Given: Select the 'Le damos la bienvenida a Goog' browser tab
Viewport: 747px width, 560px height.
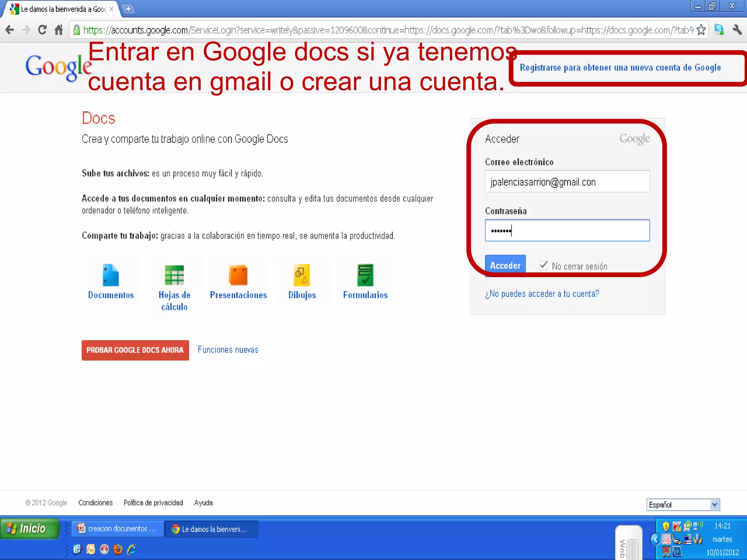Looking at the screenshot, I should click(62, 9).
